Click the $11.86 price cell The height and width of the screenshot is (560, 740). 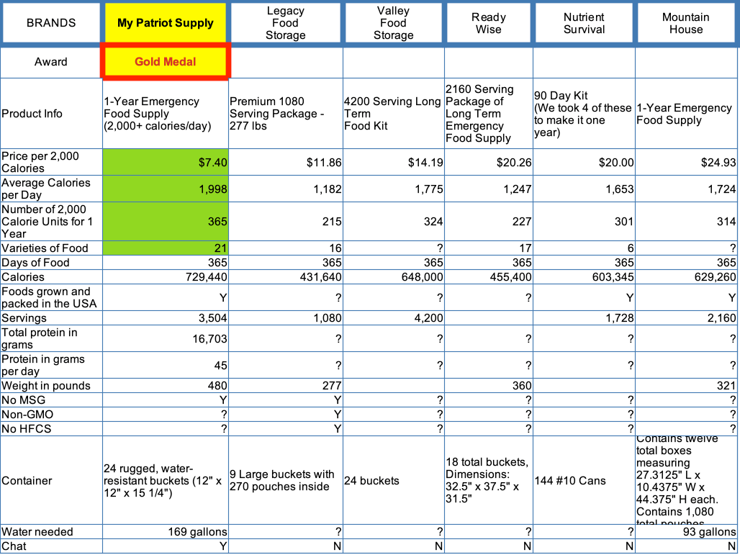pyautogui.click(x=286, y=162)
